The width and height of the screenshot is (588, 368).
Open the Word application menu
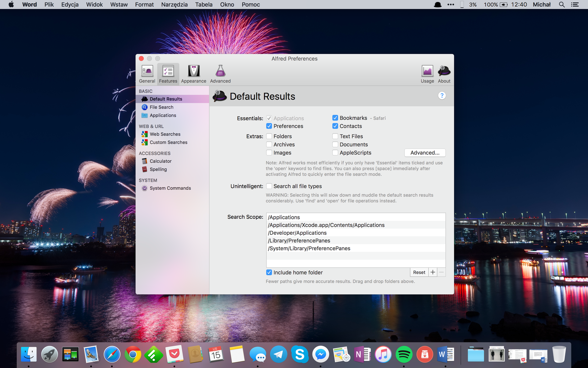[29, 4]
